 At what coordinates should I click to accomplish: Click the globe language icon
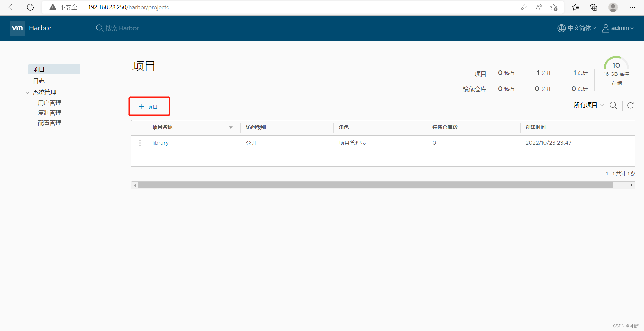click(561, 28)
